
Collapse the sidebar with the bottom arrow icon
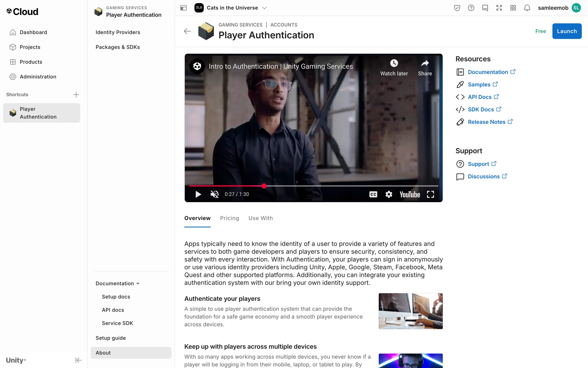coord(78,360)
